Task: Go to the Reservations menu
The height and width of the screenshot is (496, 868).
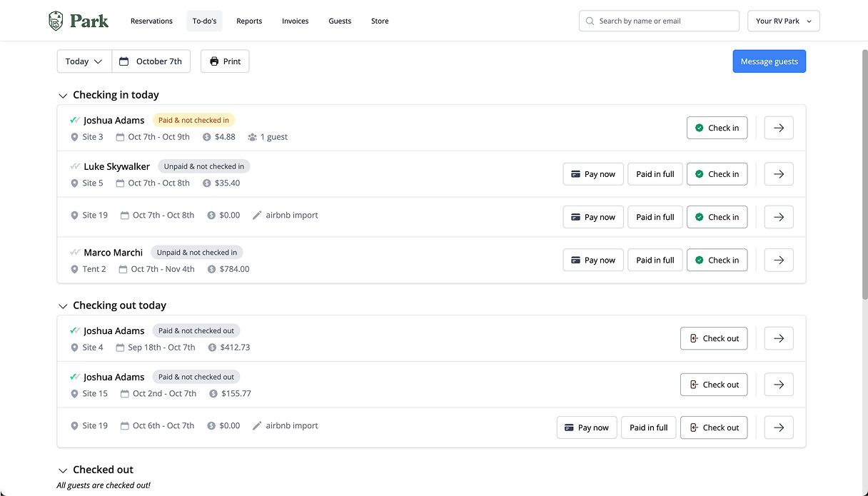Action: (x=151, y=21)
